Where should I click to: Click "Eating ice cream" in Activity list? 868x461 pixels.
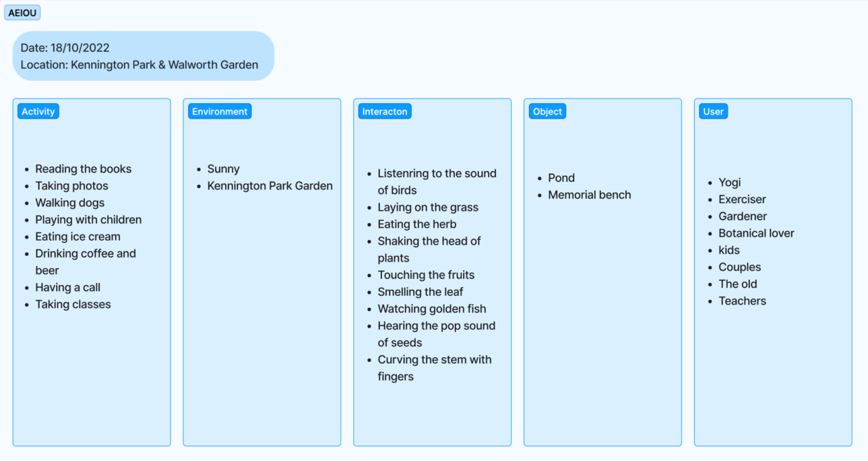click(x=77, y=237)
